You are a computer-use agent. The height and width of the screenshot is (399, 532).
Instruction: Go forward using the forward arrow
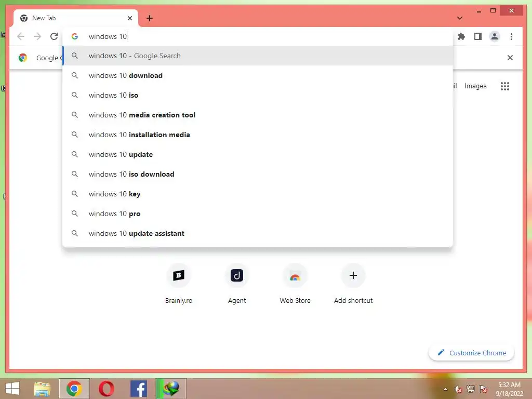(x=37, y=36)
